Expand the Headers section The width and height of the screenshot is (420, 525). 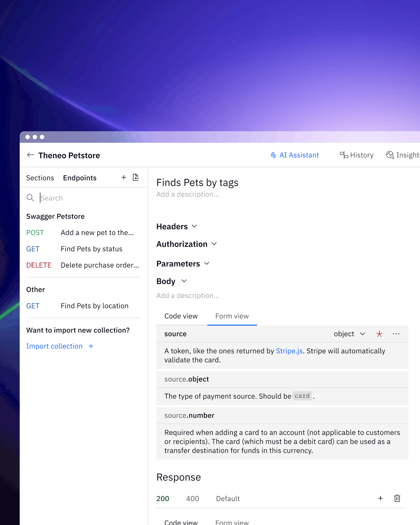coord(177,226)
